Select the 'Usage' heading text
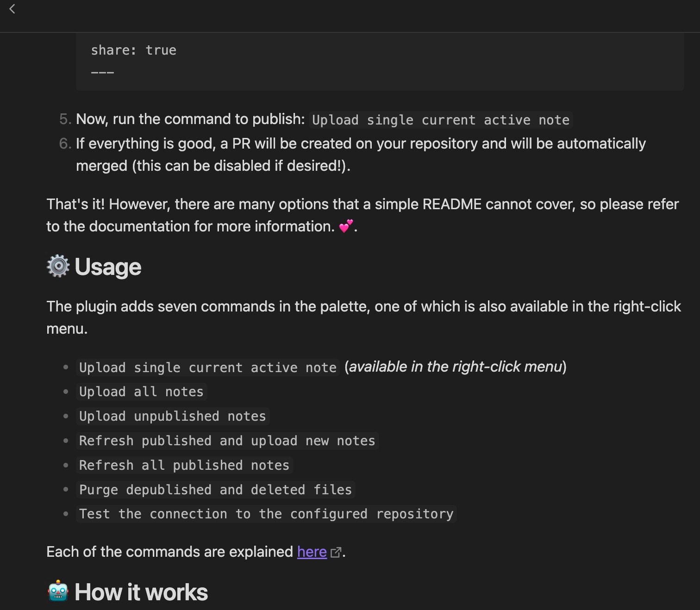Viewport: 700px width, 610px height. (108, 267)
